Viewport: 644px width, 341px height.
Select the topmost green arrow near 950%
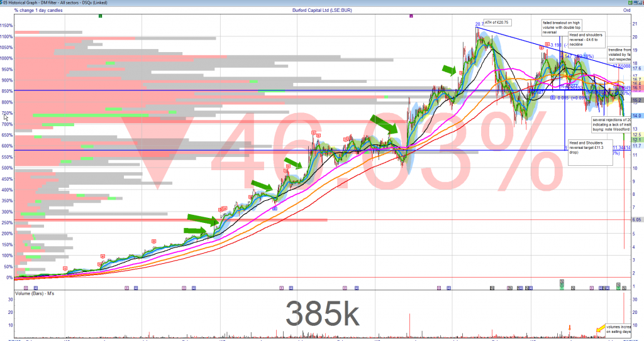point(448,69)
